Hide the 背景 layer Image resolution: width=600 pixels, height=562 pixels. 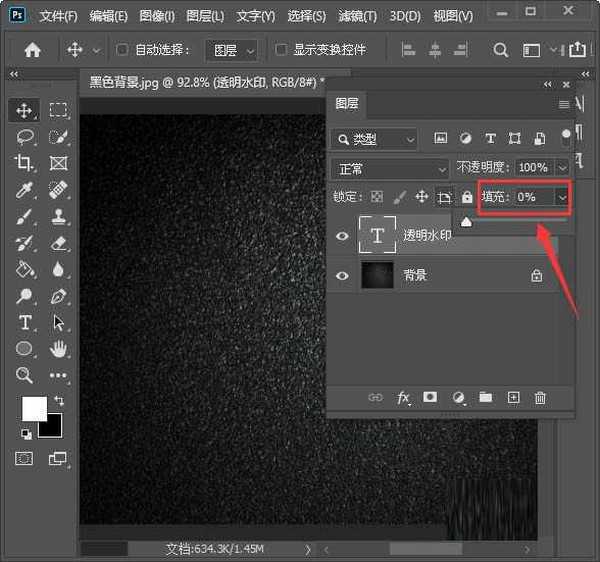pyautogui.click(x=343, y=275)
